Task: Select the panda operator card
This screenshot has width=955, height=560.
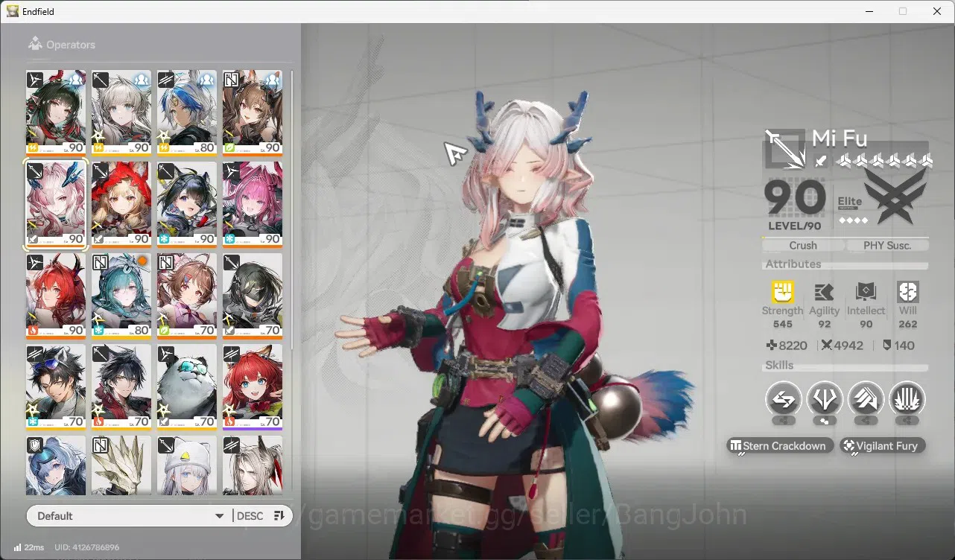Action: pyautogui.click(x=187, y=387)
